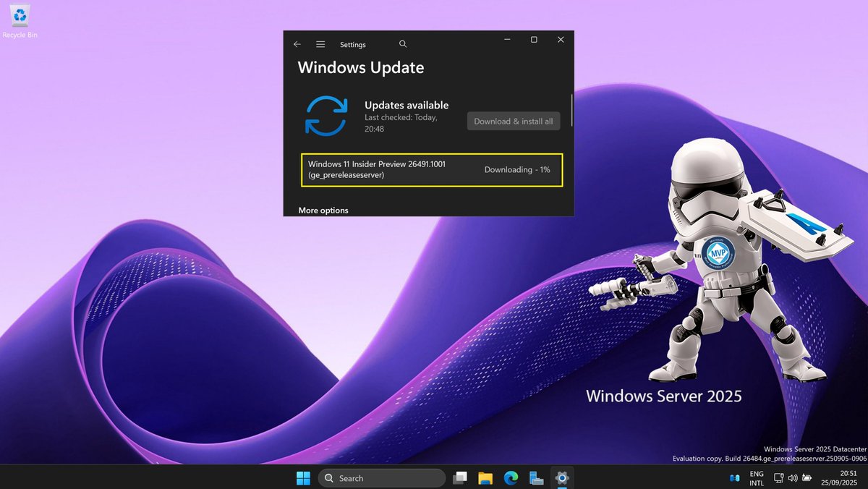Minimize the Settings window
The width and height of the screenshot is (868, 489).
tap(506, 40)
